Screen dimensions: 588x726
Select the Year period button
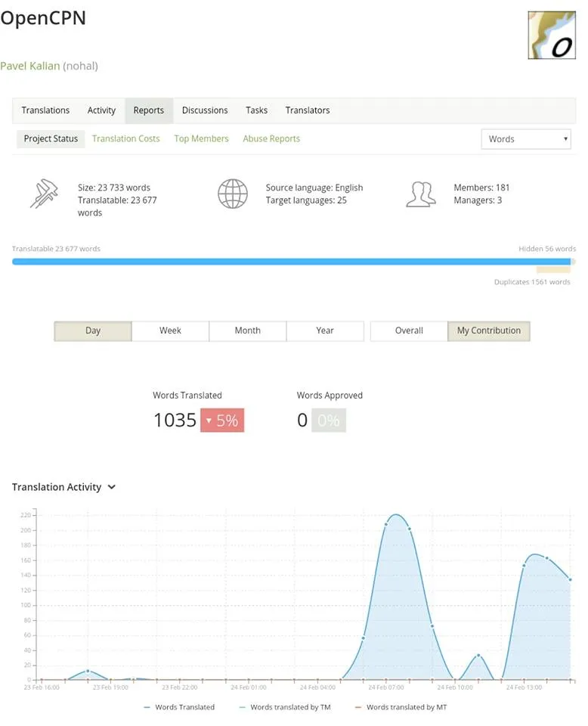pos(325,330)
